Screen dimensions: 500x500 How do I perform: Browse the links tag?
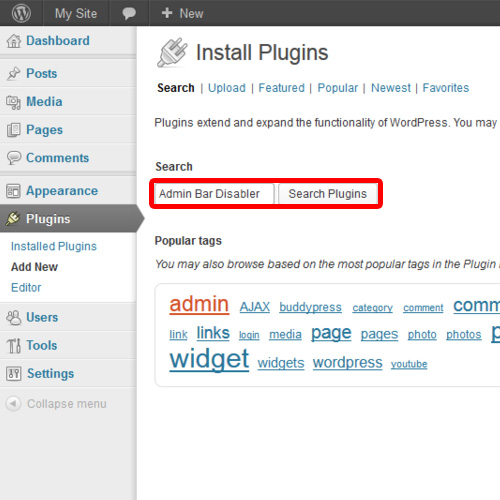pyautogui.click(x=213, y=333)
